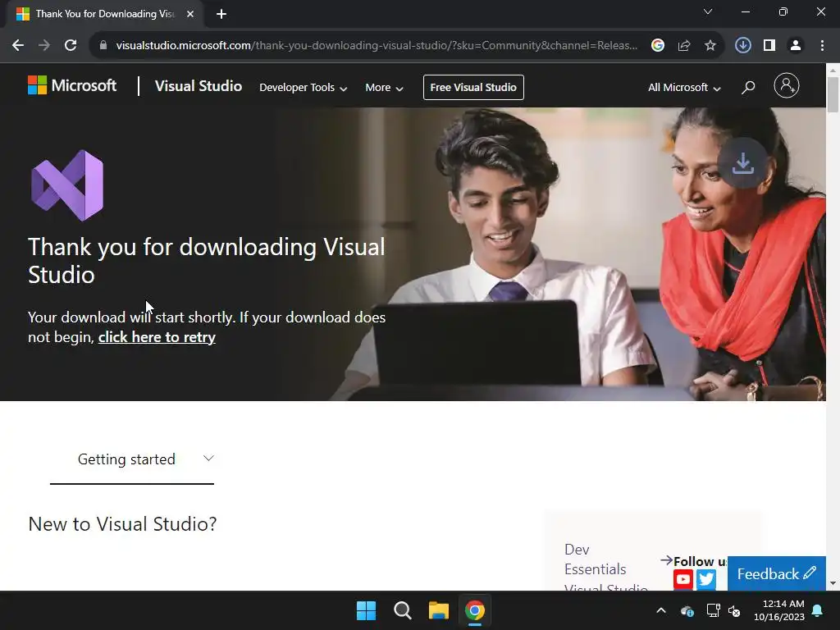Click the Visual Studio header link
This screenshot has width=840, height=630.
(x=199, y=85)
